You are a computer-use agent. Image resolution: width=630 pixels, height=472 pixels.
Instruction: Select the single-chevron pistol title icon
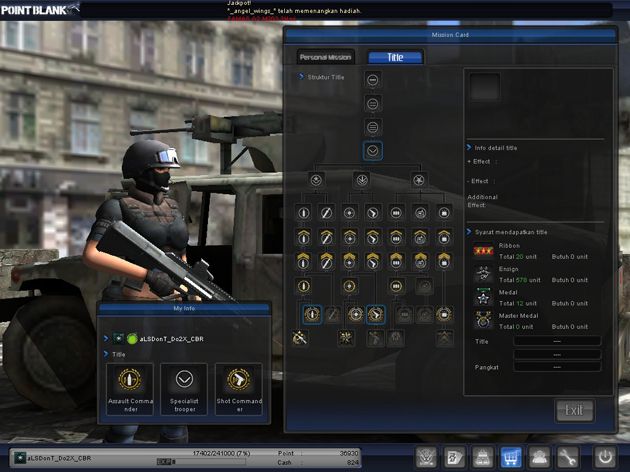pos(372,237)
